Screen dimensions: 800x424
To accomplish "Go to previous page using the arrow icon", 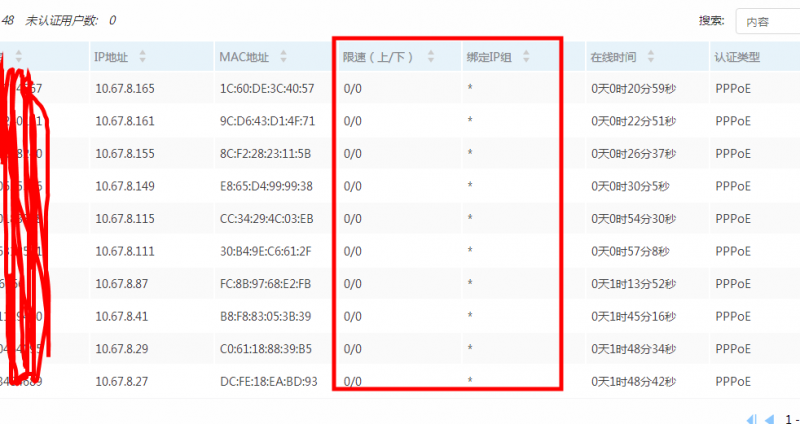I will pyautogui.click(x=769, y=419).
